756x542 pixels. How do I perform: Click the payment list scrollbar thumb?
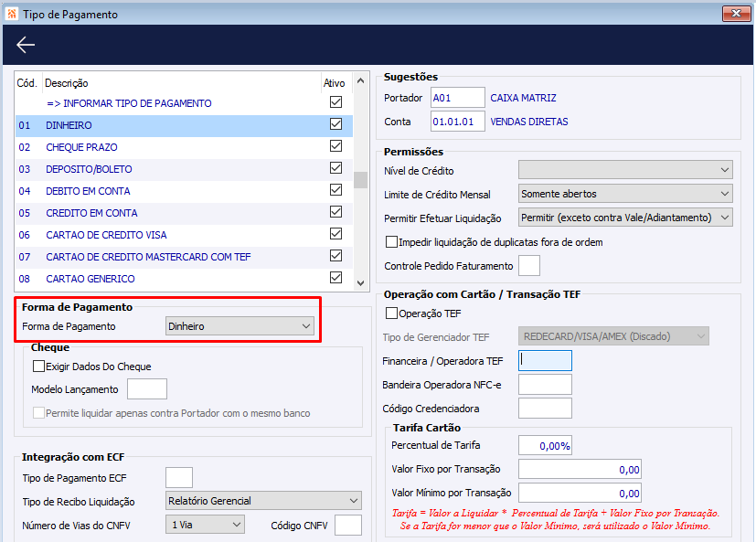(360, 180)
